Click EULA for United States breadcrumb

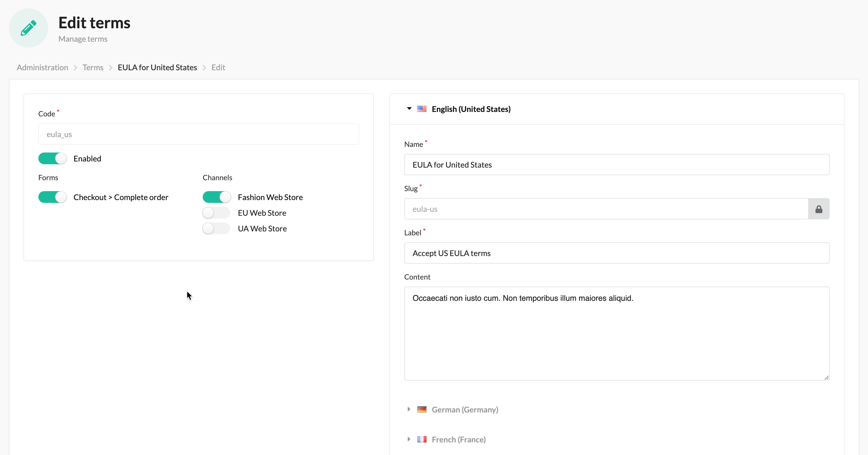tap(157, 67)
